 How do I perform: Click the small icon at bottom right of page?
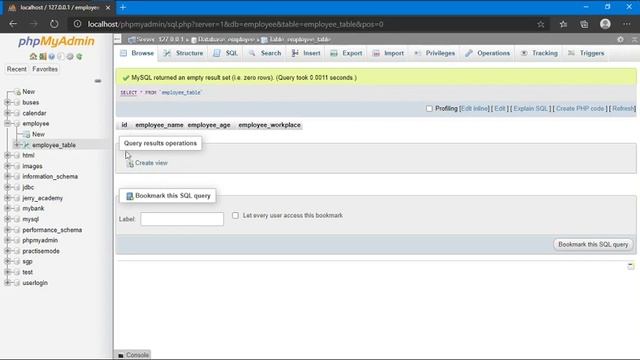coord(631,266)
